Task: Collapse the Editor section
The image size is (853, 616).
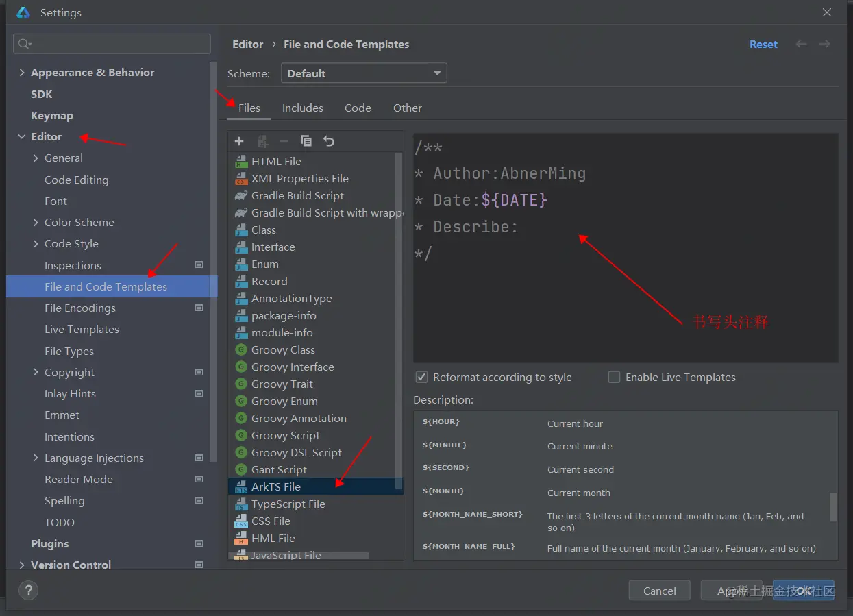Action: (23, 137)
